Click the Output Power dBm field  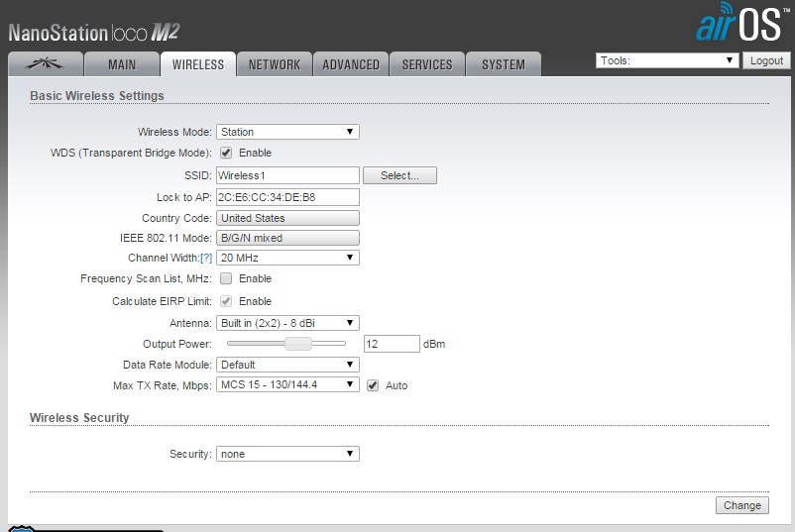coord(392,344)
